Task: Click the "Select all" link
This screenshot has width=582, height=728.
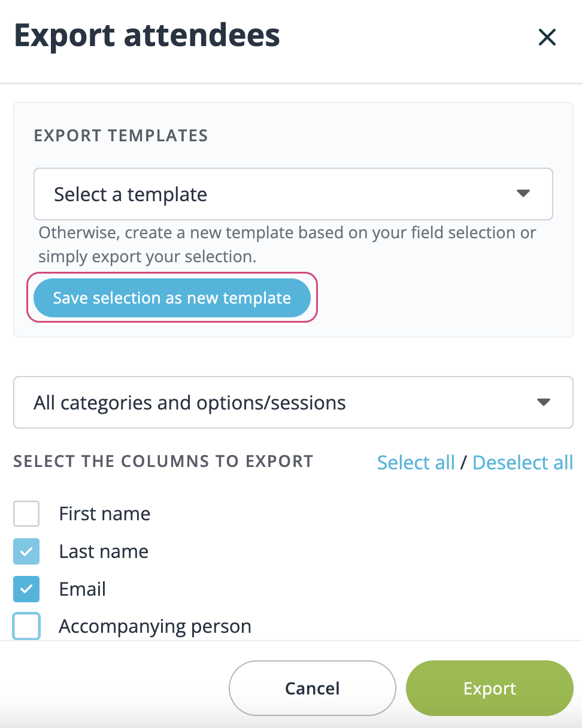Action: (416, 462)
